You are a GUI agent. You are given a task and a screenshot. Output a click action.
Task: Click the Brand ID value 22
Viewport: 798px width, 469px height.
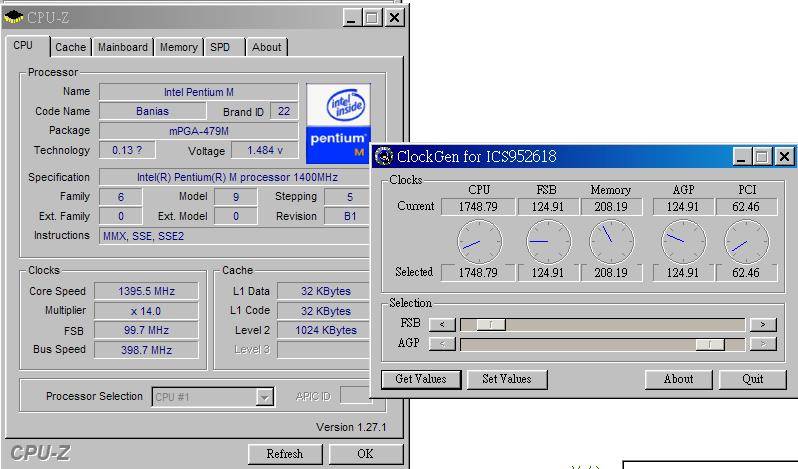284,111
